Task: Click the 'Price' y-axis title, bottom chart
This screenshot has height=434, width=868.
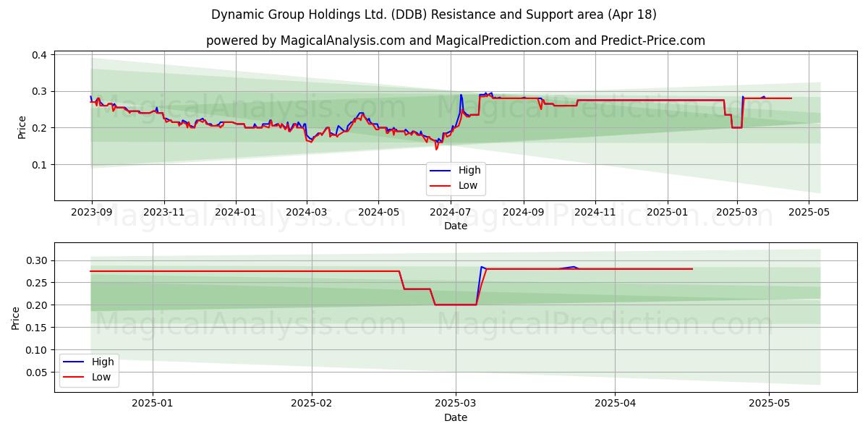Action: pyautogui.click(x=16, y=318)
